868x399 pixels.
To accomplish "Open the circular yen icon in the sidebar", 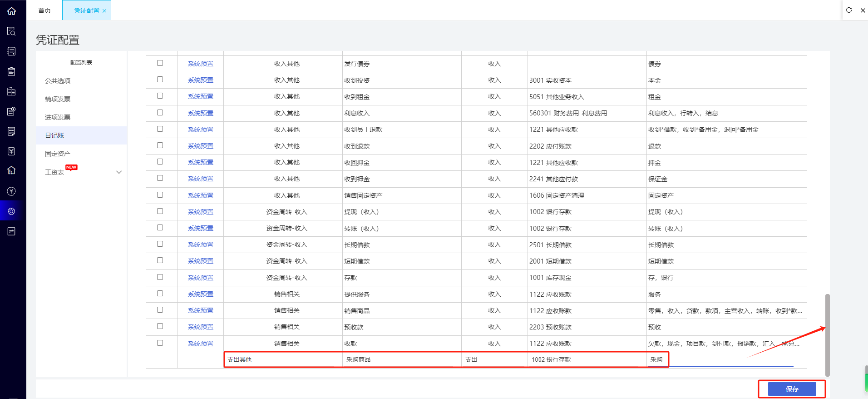I will point(11,191).
